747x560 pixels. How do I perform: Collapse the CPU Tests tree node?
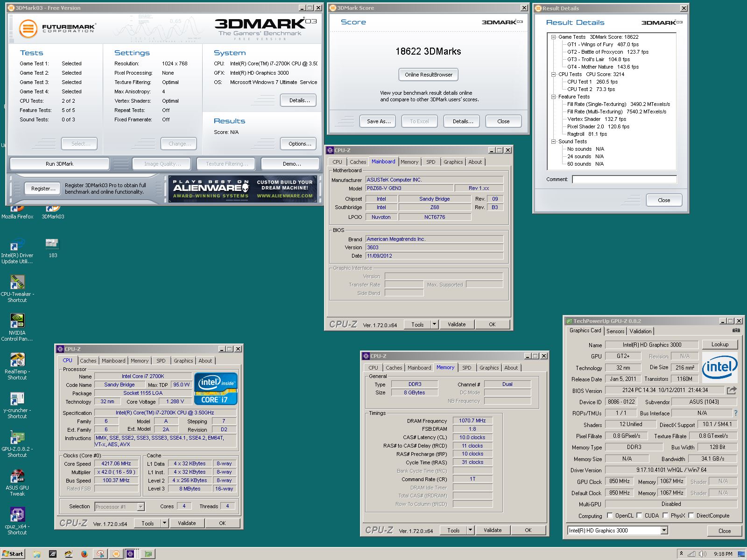[553, 74]
